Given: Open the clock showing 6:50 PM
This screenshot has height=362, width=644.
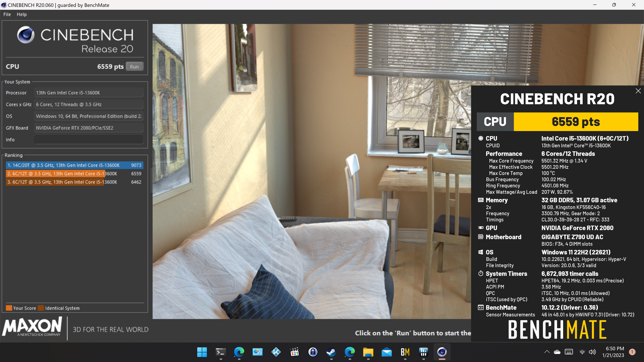Looking at the screenshot, I should pos(613,352).
